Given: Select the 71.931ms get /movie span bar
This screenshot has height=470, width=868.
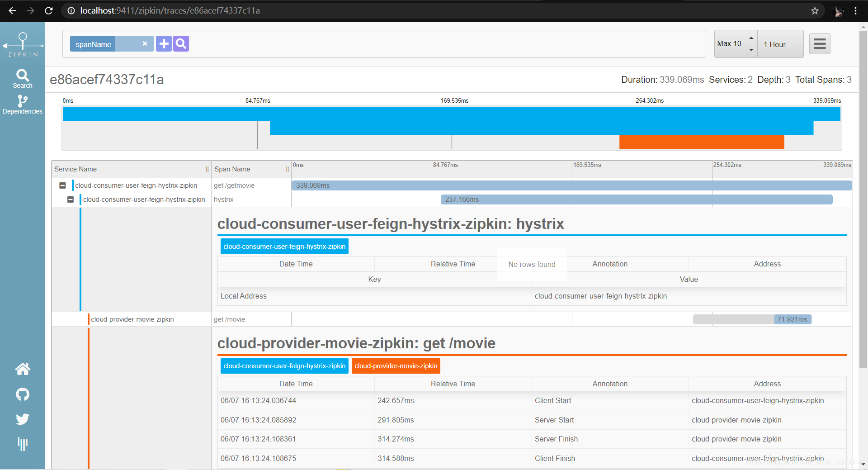Looking at the screenshot, I should [793, 319].
